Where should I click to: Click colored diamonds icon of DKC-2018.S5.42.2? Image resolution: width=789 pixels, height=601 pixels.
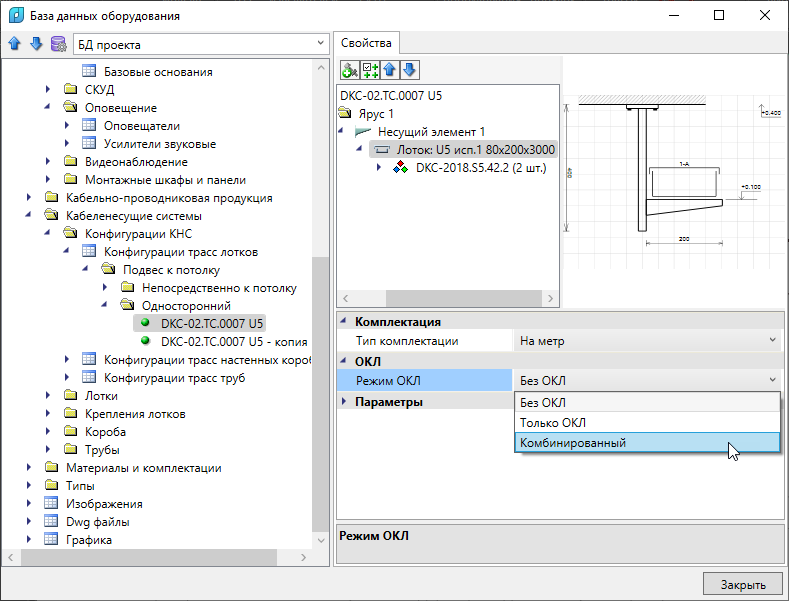click(x=401, y=168)
